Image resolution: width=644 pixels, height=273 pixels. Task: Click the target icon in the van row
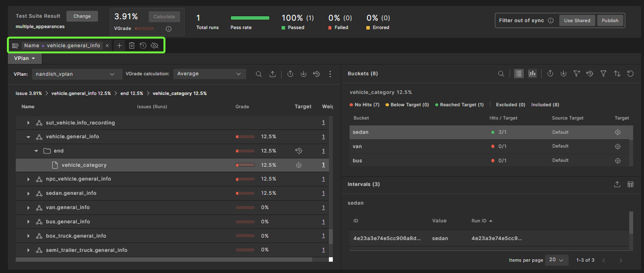617,147
